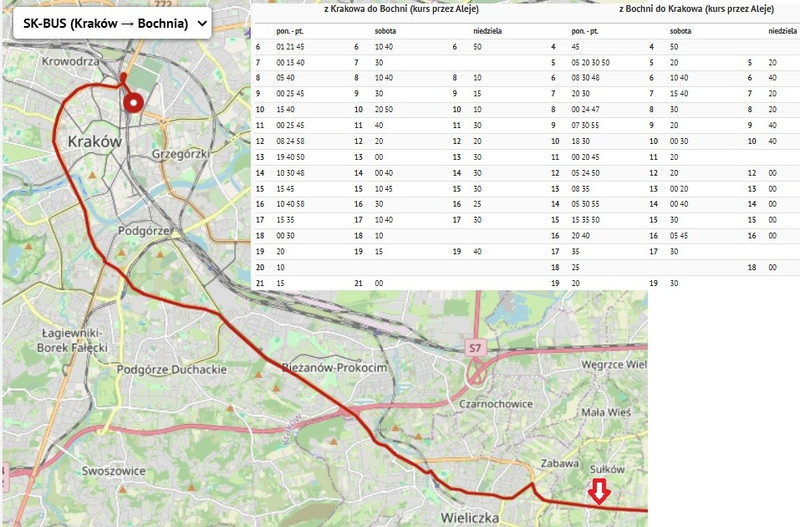The width and height of the screenshot is (800, 527).
Task: Click the Grzegórzki district label
Action: pyautogui.click(x=180, y=155)
